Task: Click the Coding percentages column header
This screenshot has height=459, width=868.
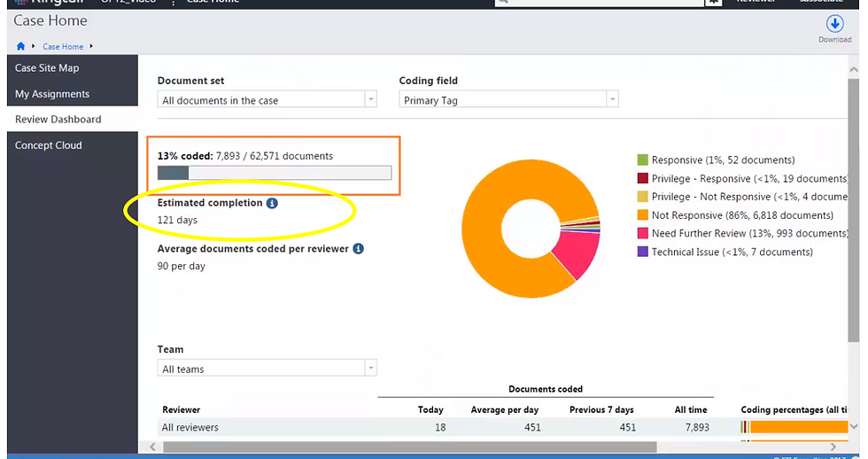Action: [x=794, y=409]
